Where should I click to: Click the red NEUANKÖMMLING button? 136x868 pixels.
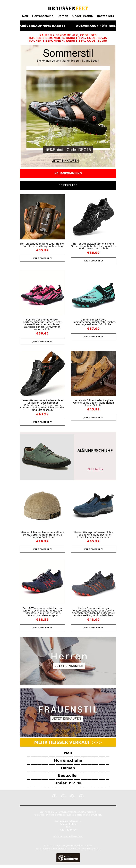click(68, 173)
